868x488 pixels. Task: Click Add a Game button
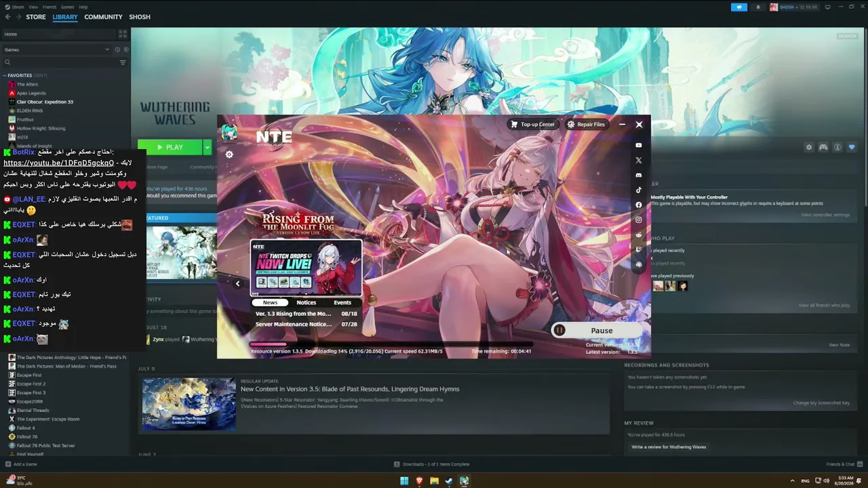tap(21, 464)
